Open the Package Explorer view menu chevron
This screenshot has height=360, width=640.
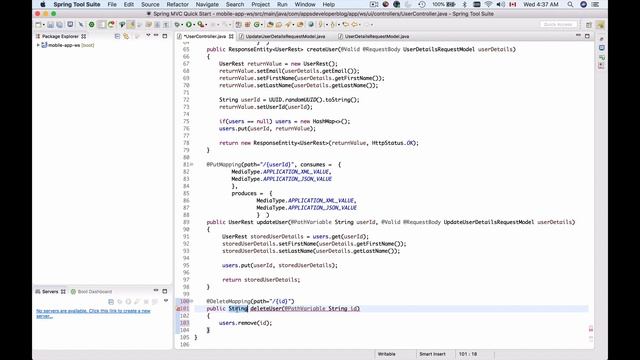click(148, 36)
